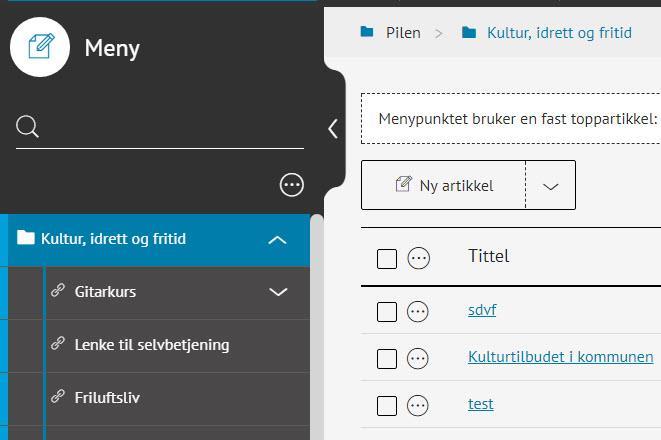This screenshot has height=440, width=661.
Task: Click the Meny edit logo icon
Action: tap(40, 47)
